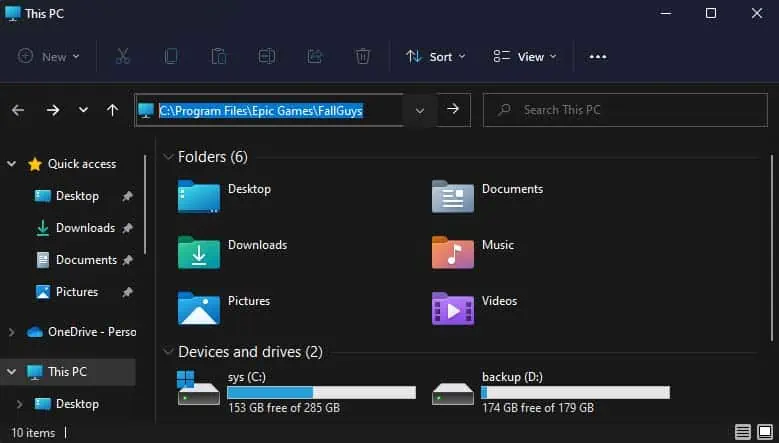Click the go-to arrow beside address bar
The height and width of the screenshot is (443, 779).
pyautogui.click(x=453, y=109)
